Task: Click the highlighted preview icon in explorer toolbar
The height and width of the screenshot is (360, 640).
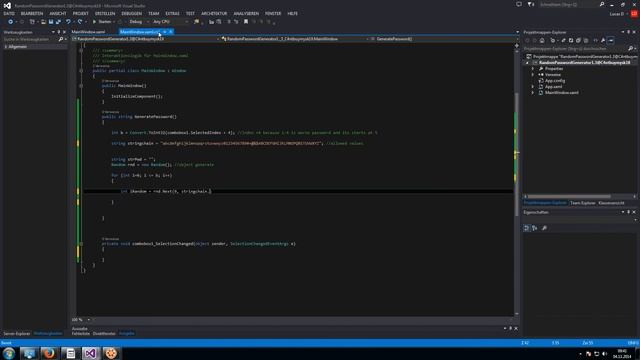Action: point(611,40)
